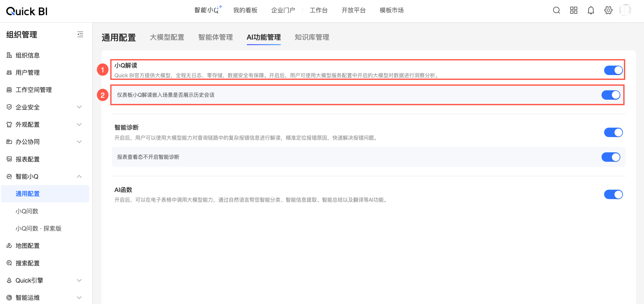Screen dimensions: 644x304
Task: Click the 企业安全 shield icon
Action: [9, 107]
